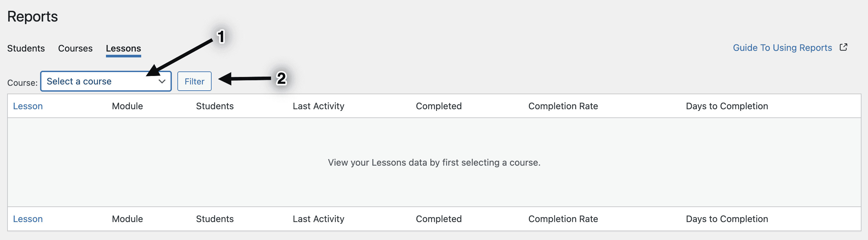The height and width of the screenshot is (240, 868).
Task: Switch to the Courses tab
Action: point(75,48)
